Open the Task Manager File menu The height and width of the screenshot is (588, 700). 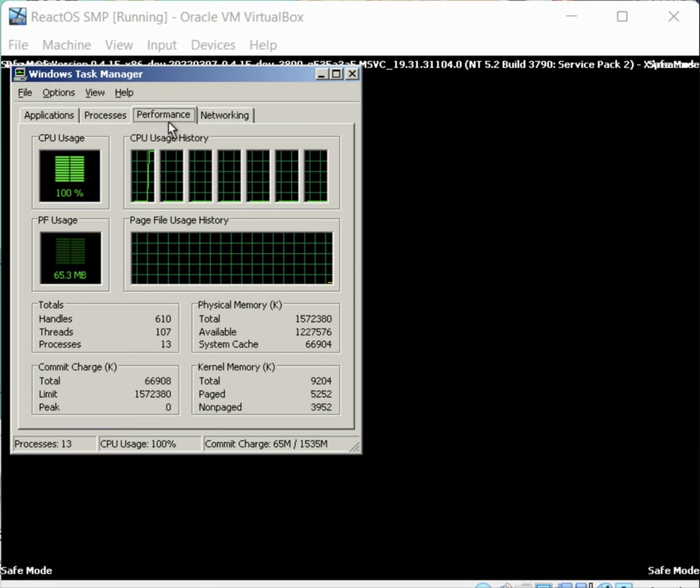(25, 93)
